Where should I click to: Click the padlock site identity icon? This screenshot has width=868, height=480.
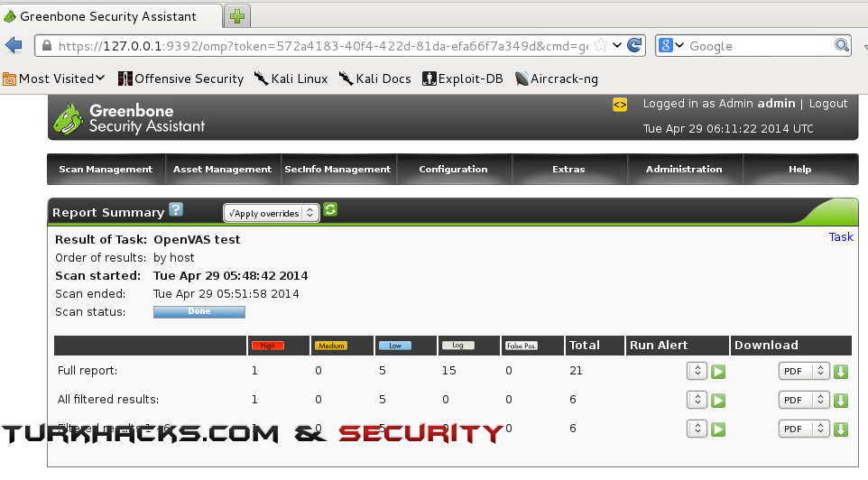click(x=47, y=46)
